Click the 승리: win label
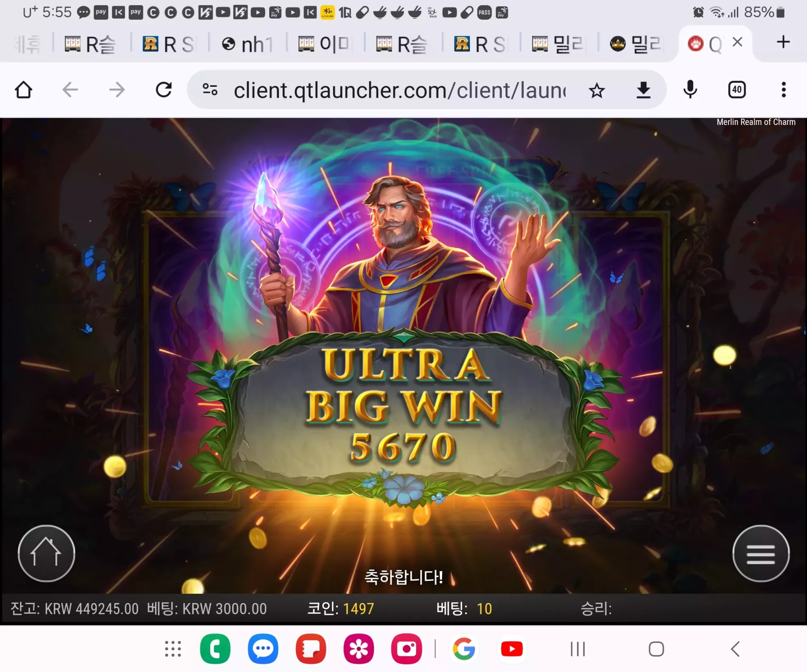 [x=596, y=609]
